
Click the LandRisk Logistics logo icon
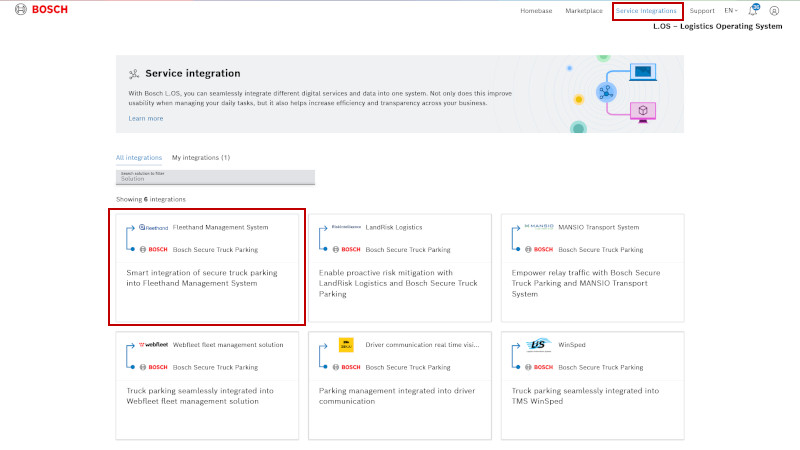346,227
